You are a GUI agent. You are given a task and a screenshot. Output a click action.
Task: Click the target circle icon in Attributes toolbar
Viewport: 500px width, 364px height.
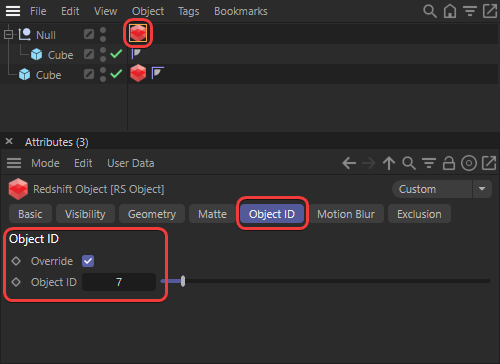pyautogui.click(x=469, y=163)
